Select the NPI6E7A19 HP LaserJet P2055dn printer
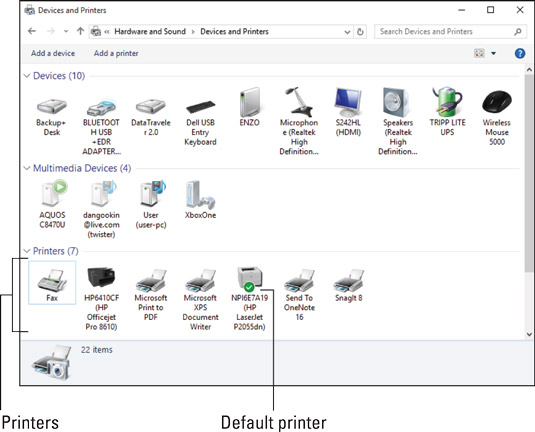 [x=249, y=278]
